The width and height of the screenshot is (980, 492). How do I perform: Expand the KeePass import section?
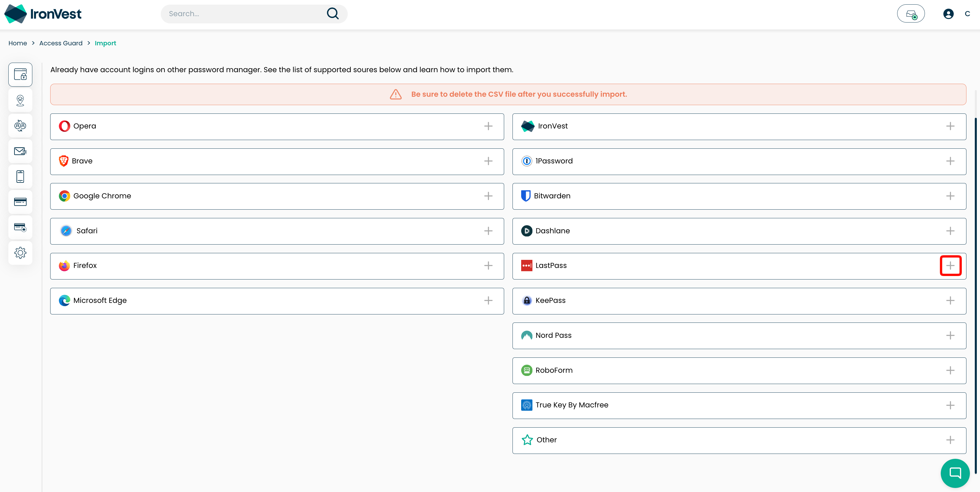(950, 301)
